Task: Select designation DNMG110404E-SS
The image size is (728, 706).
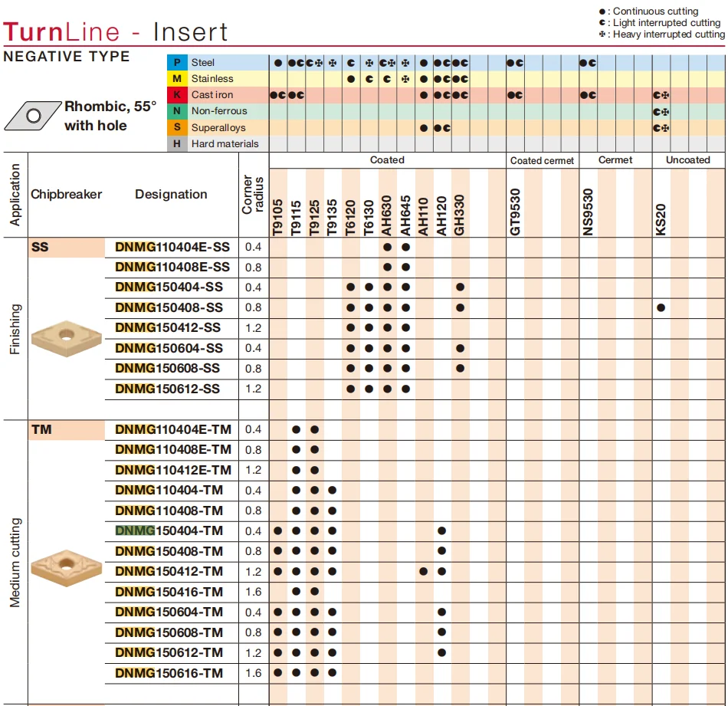Action: point(172,247)
